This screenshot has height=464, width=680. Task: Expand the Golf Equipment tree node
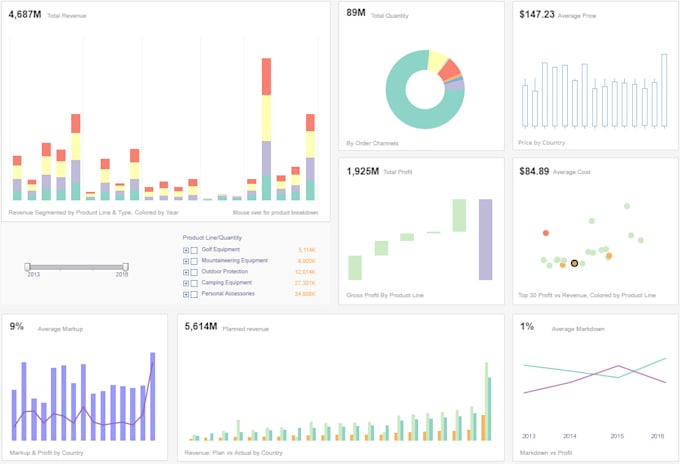tap(186, 250)
